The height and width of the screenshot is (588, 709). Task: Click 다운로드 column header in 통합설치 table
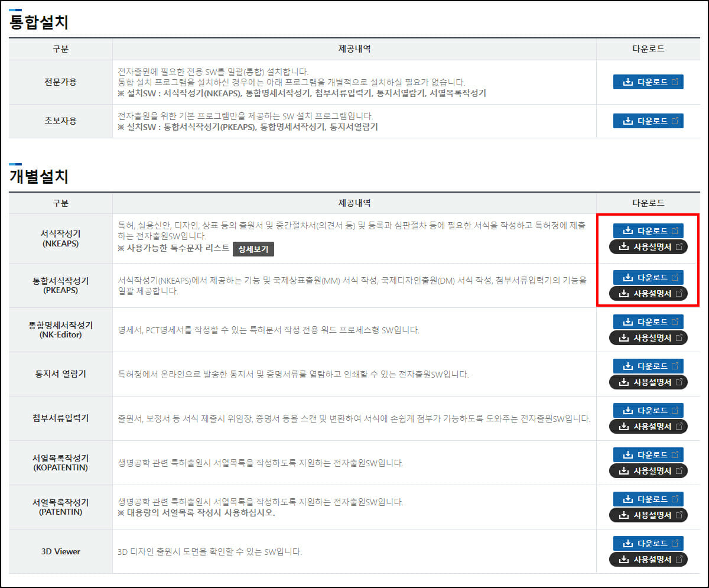648,49
